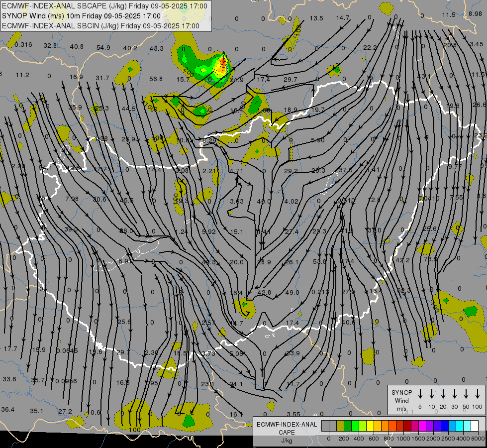
Task: Click the map value 0.316
Action: 23,45
